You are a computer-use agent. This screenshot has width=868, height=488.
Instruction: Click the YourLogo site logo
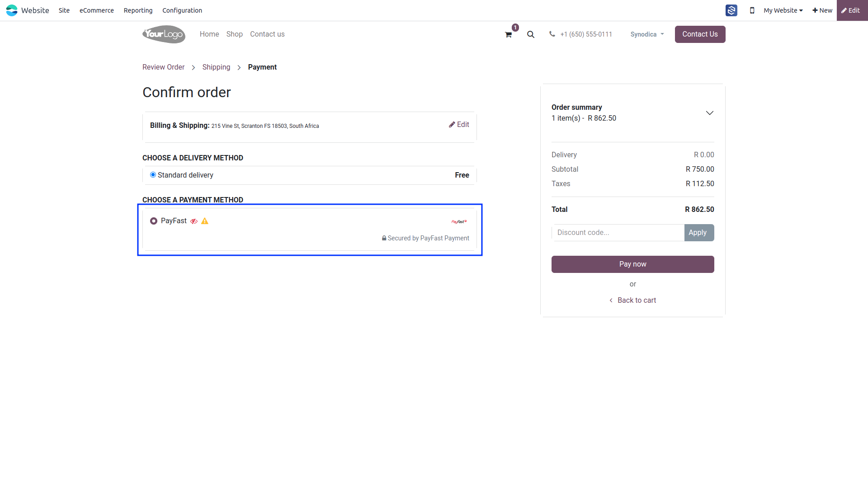[164, 34]
